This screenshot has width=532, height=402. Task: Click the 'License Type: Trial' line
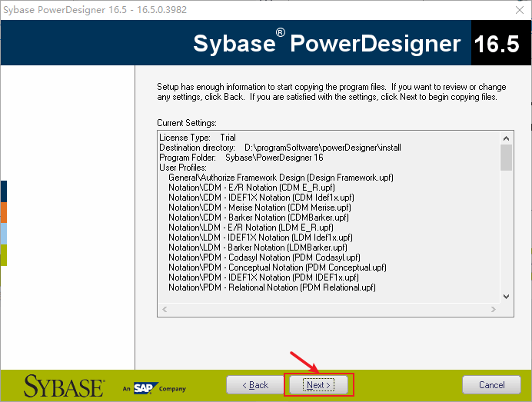point(197,138)
